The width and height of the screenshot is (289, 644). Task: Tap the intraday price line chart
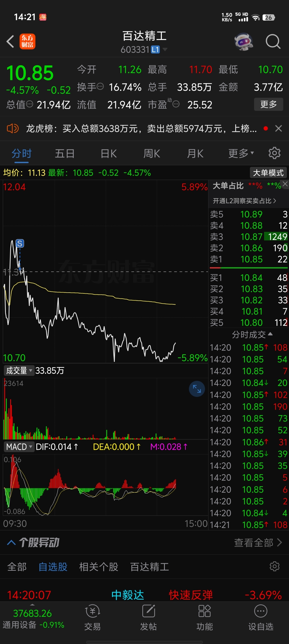click(105, 272)
